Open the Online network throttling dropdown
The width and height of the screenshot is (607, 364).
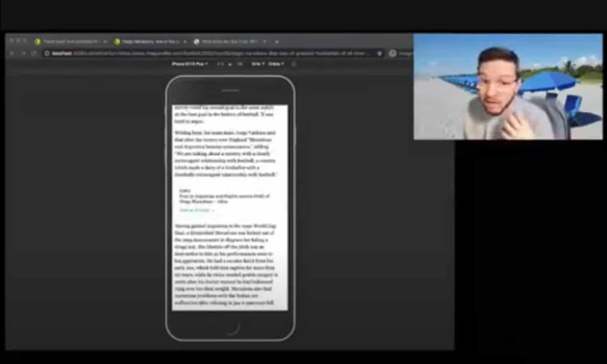[x=276, y=64]
